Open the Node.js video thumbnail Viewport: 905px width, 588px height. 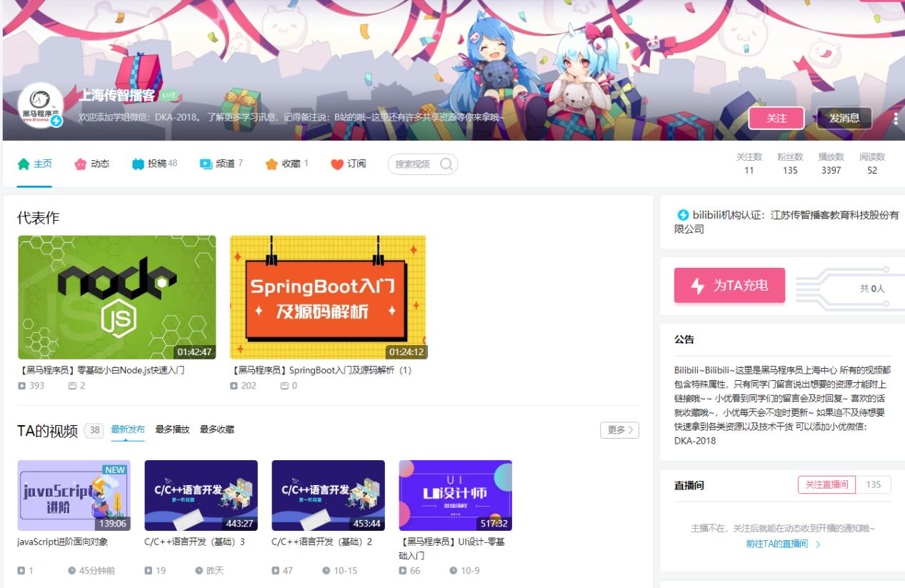point(116,297)
